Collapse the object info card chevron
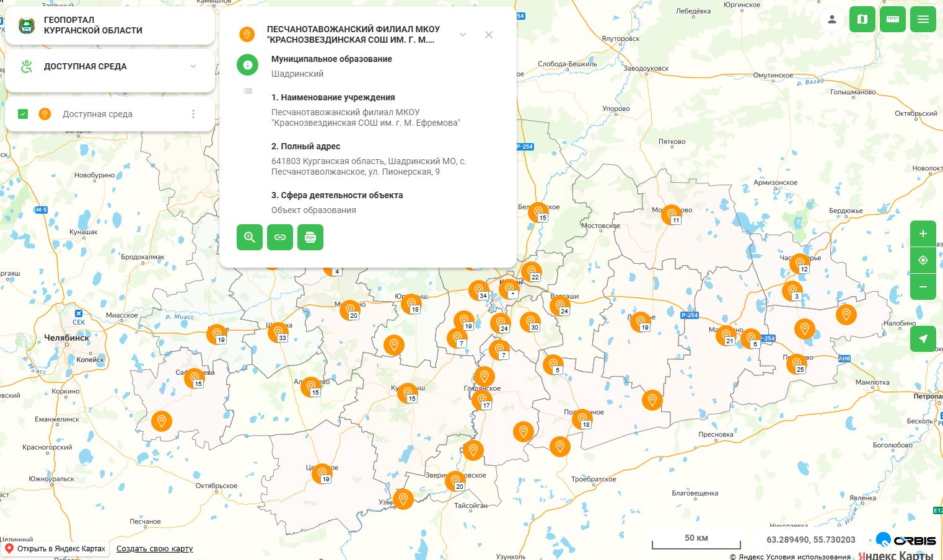The height and width of the screenshot is (560, 943). (x=462, y=35)
